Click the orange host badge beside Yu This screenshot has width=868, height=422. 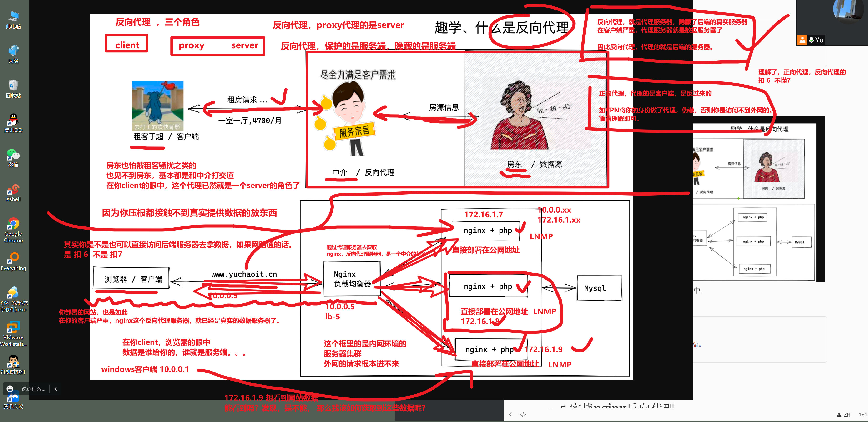(802, 40)
